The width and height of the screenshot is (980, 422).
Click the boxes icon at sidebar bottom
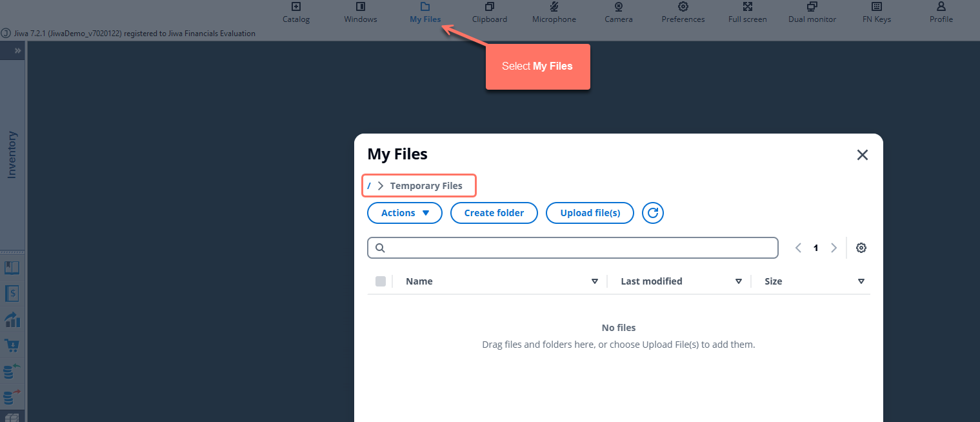tap(12, 417)
